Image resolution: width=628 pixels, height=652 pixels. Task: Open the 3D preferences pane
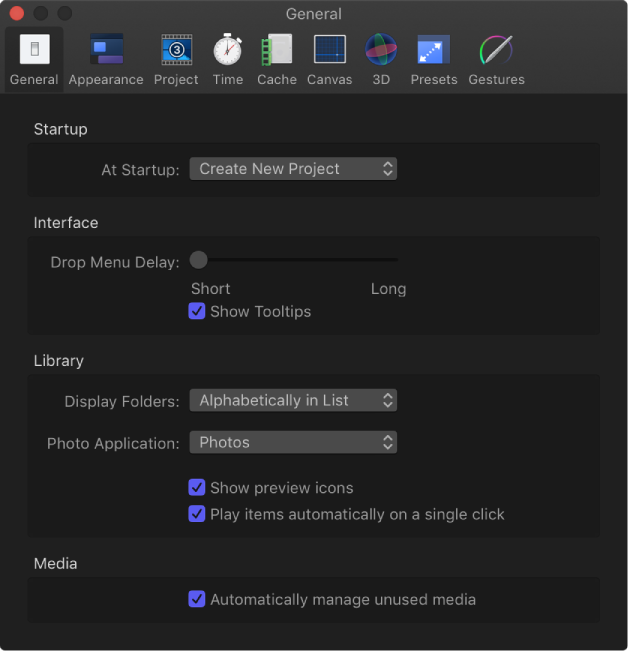tap(381, 59)
